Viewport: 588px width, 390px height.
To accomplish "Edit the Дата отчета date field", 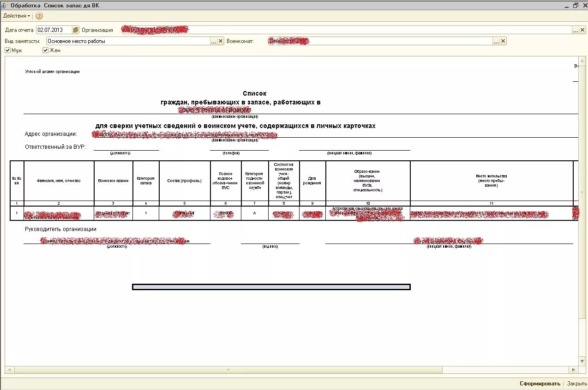I will 54,30.
